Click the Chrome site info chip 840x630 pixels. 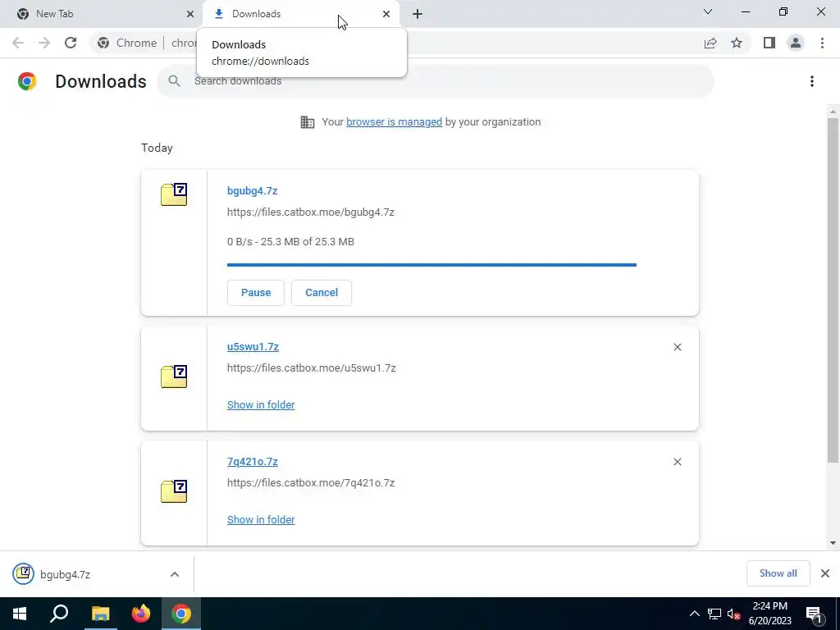(x=127, y=43)
